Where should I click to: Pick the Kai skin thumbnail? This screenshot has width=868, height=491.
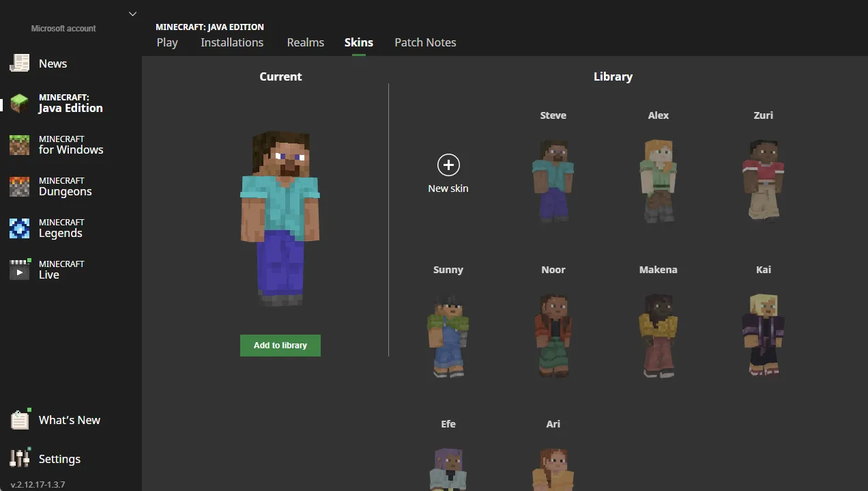pyautogui.click(x=764, y=335)
